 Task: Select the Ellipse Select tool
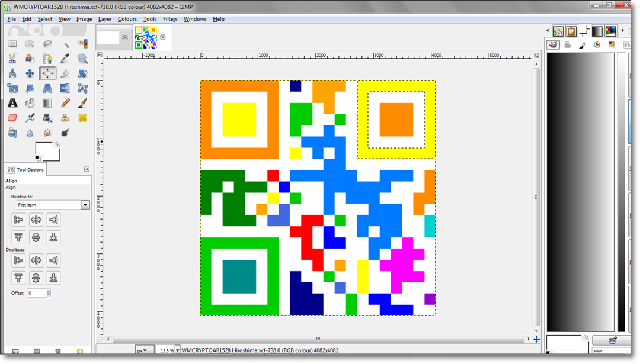click(30, 44)
